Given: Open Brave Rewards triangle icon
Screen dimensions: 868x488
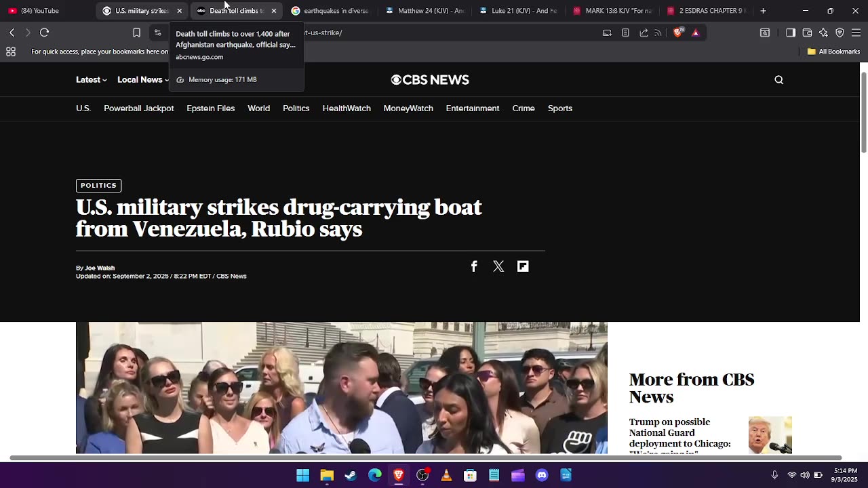Looking at the screenshot, I should [x=695, y=33].
